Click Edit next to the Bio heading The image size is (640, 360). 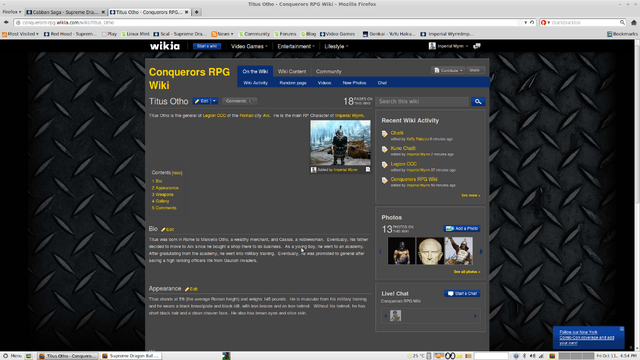coord(167,229)
